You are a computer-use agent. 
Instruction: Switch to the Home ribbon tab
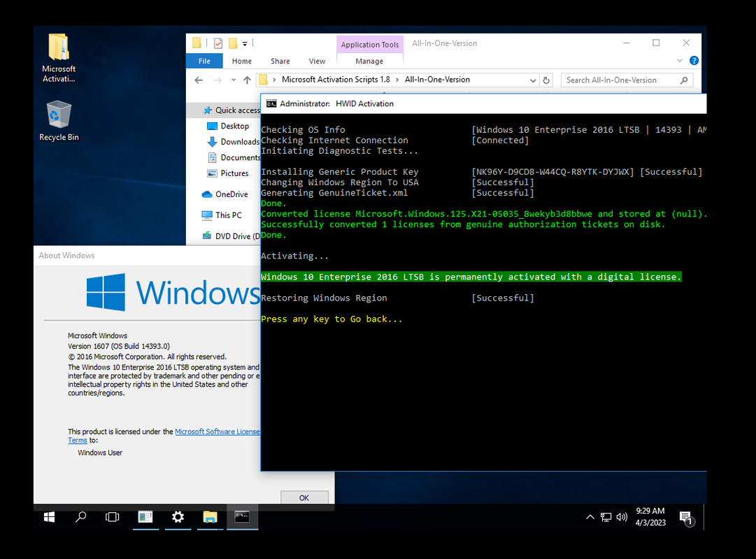coord(241,61)
